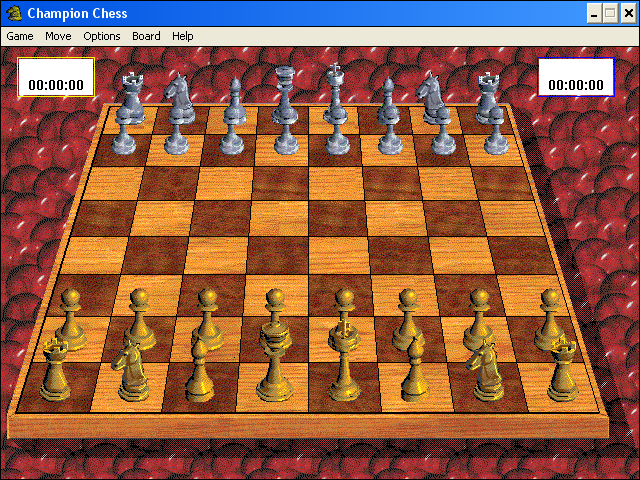Select the gold pawn before queenside rook
Screen dimensions: 640x480
71,320
